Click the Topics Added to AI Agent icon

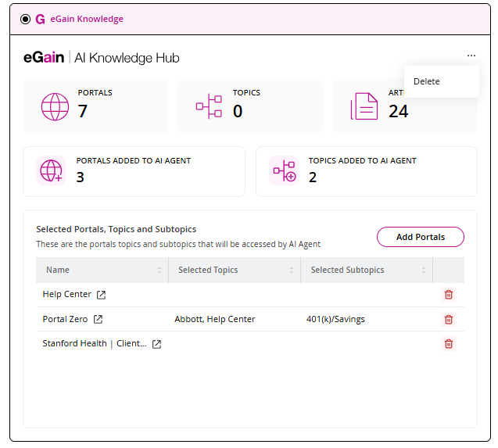(x=283, y=170)
